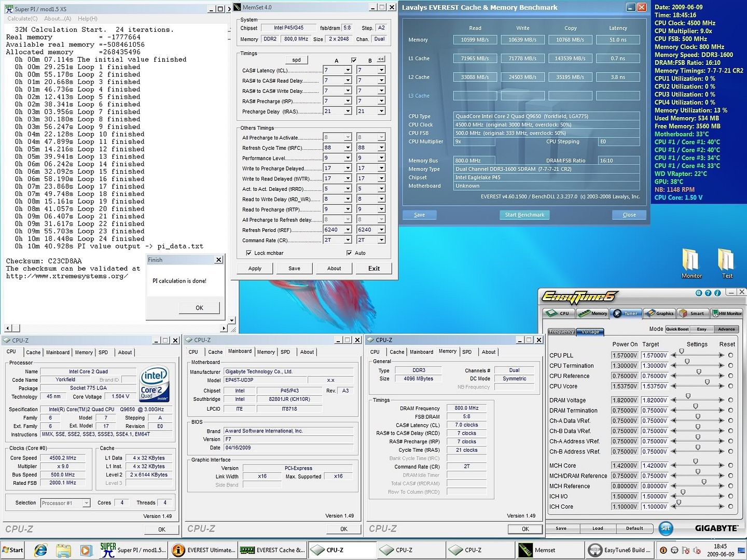
Task: Toggle the Auto checkbox in MemSet
Action: (x=349, y=253)
